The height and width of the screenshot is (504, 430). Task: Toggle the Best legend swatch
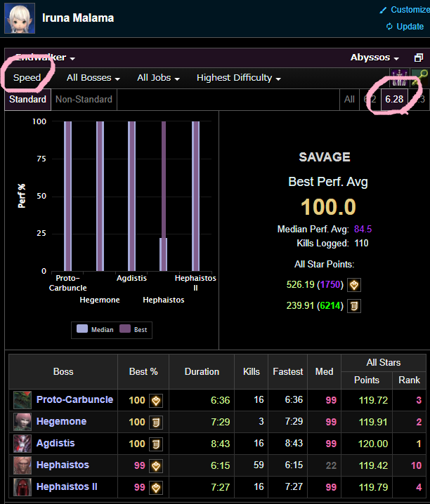(125, 329)
